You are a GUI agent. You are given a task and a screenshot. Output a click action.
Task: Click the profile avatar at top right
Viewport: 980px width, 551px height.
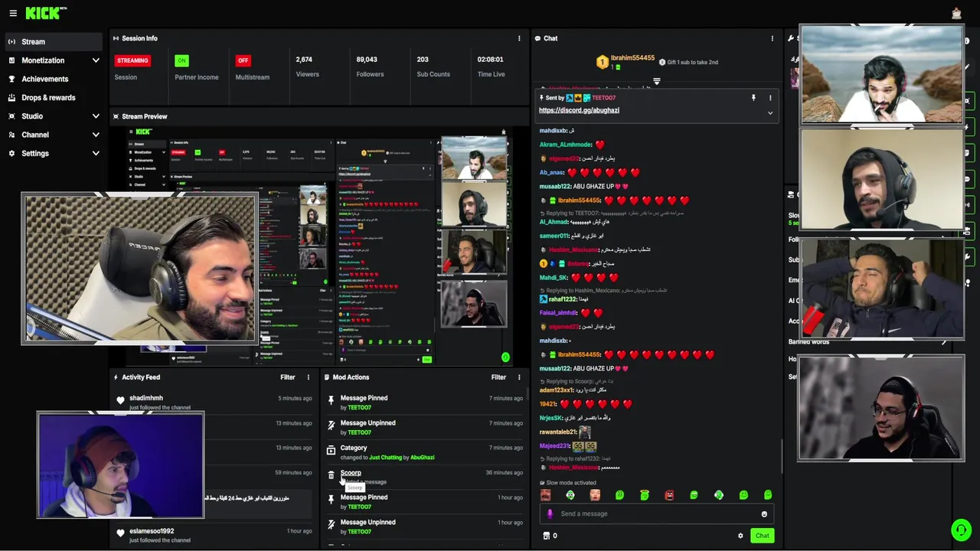(956, 13)
